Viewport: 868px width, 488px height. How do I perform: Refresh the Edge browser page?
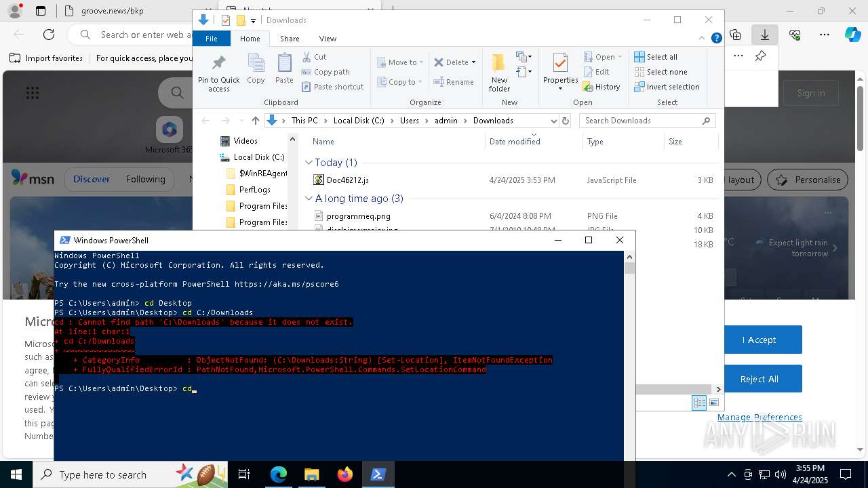pos(49,35)
